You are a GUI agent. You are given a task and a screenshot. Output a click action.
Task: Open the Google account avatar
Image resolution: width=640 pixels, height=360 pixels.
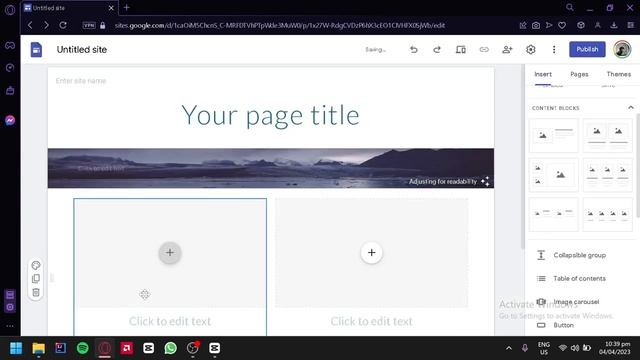[622, 49]
